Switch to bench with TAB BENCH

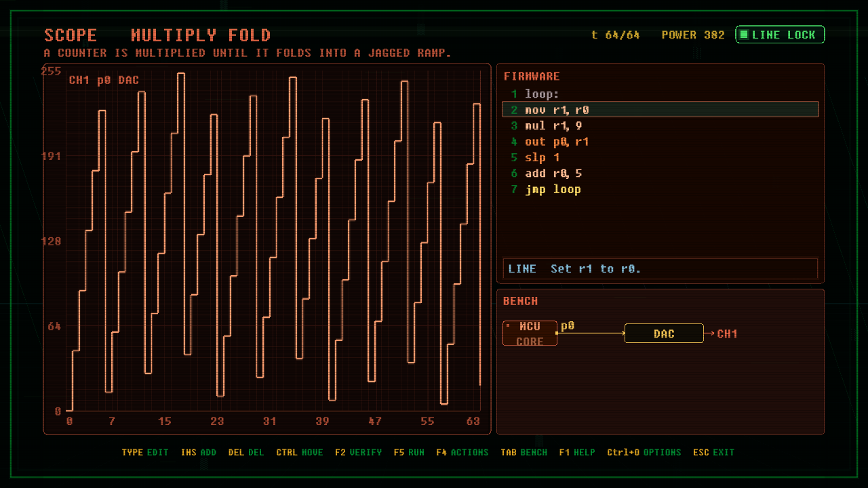coord(524,452)
